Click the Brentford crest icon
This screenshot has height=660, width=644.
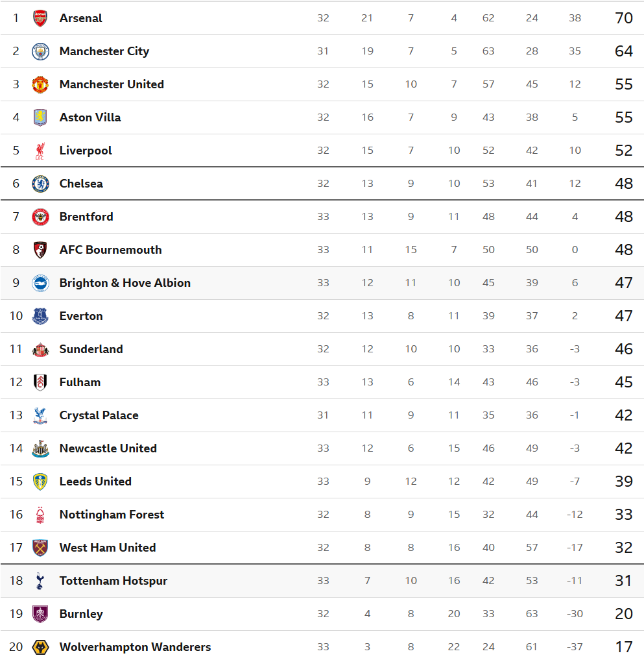point(40,217)
